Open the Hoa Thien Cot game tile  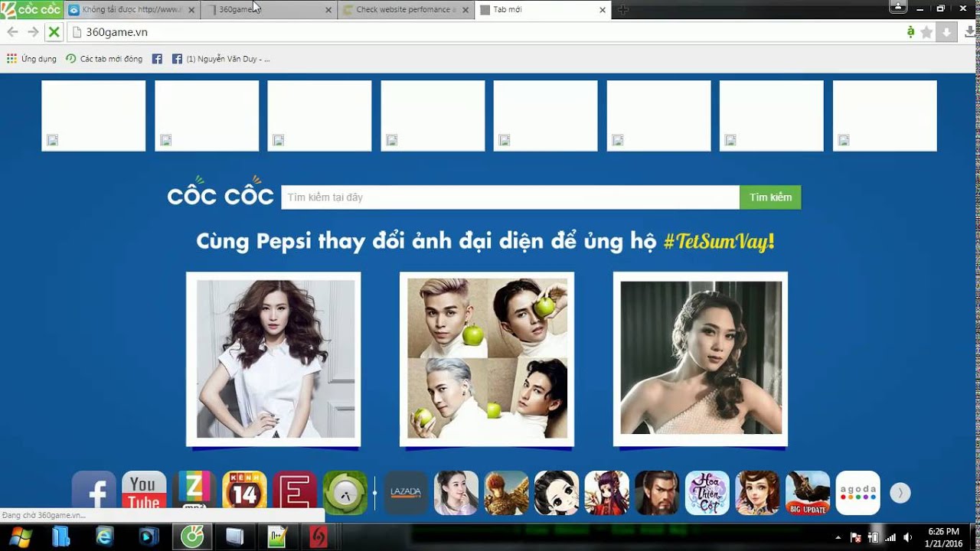click(707, 493)
